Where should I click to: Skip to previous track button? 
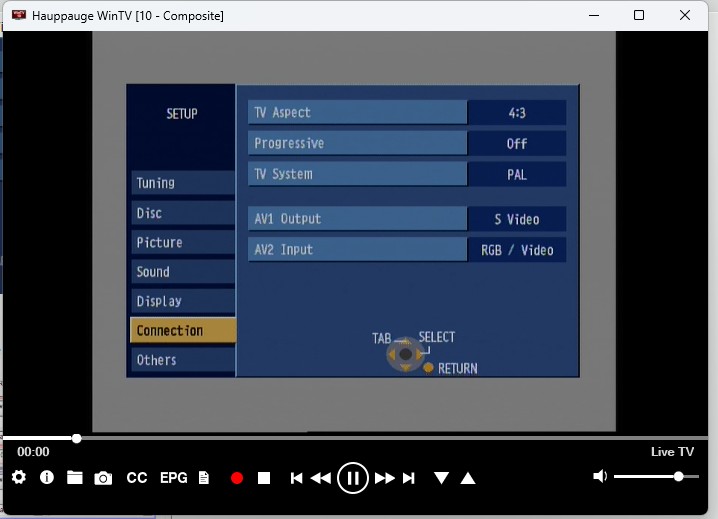tap(296, 478)
